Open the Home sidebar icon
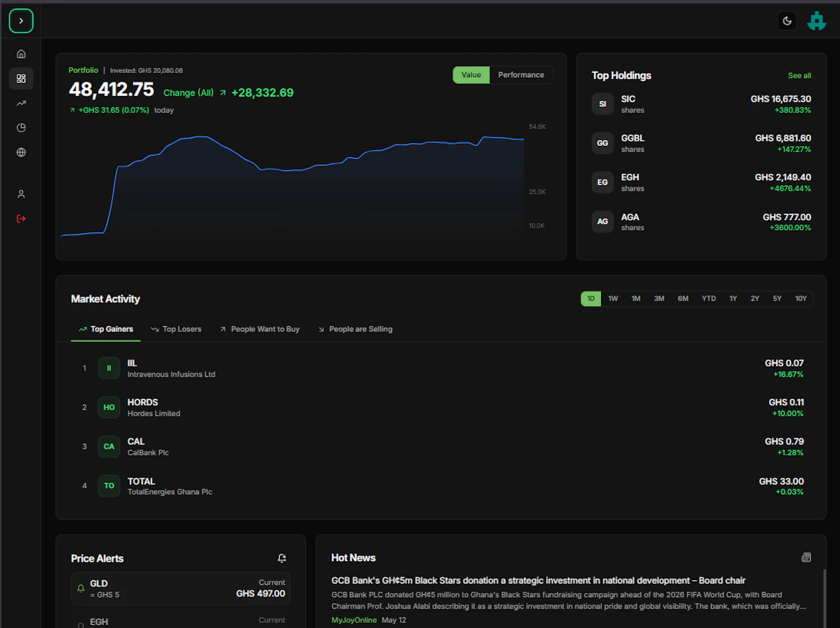This screenshot has width=840, height=628. [x=21, y=54]
